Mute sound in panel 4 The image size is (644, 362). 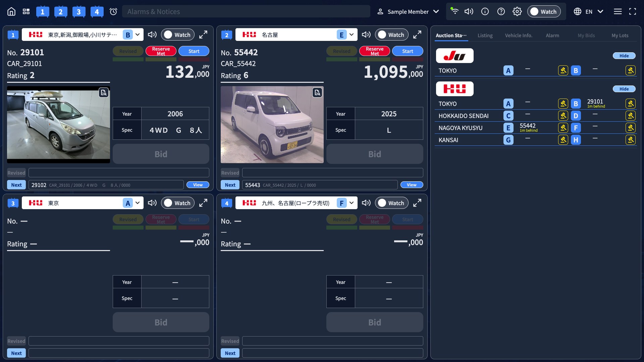[366, 203]
